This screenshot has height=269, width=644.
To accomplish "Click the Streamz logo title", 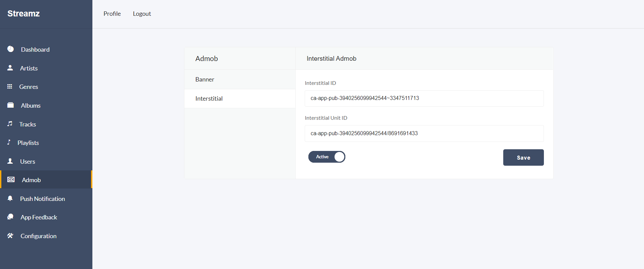I will (24, 13).
